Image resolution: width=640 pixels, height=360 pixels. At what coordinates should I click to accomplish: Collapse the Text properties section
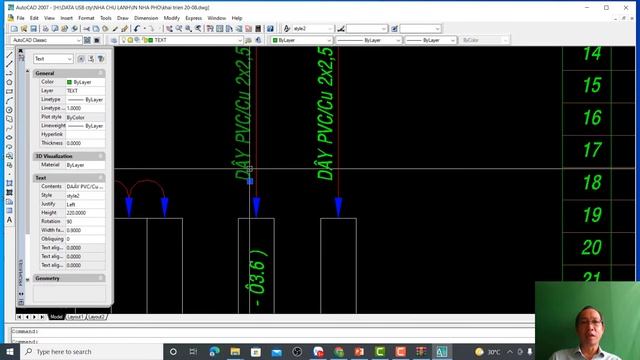100,178
